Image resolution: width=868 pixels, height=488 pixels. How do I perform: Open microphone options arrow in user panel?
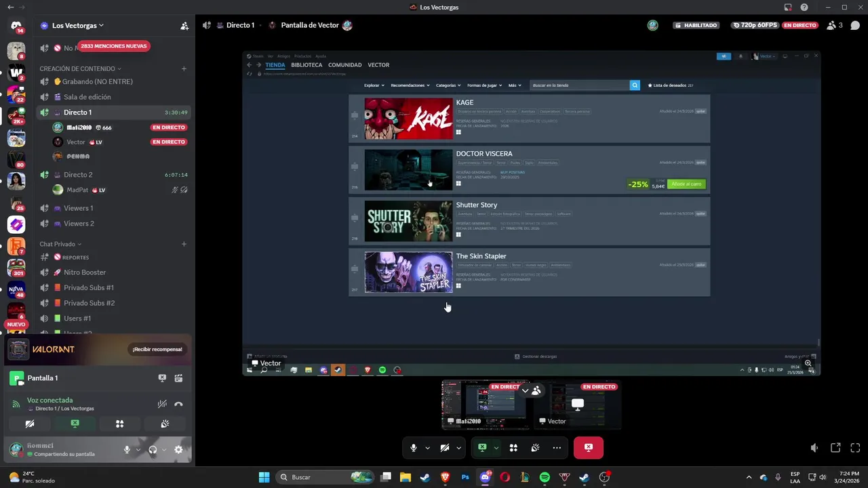click(138, 449)
